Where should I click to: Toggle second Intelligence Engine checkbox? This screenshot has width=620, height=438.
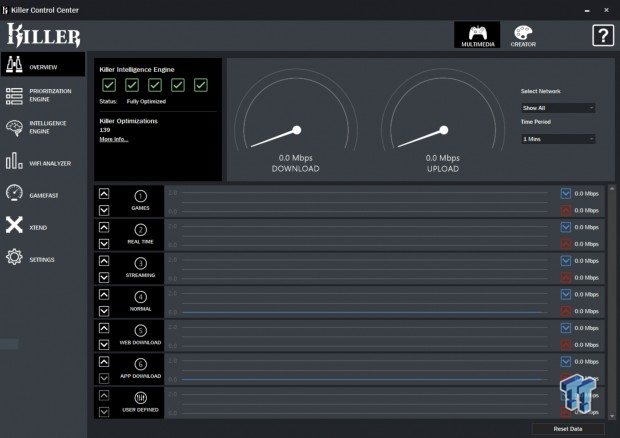[x=132, y=85]
